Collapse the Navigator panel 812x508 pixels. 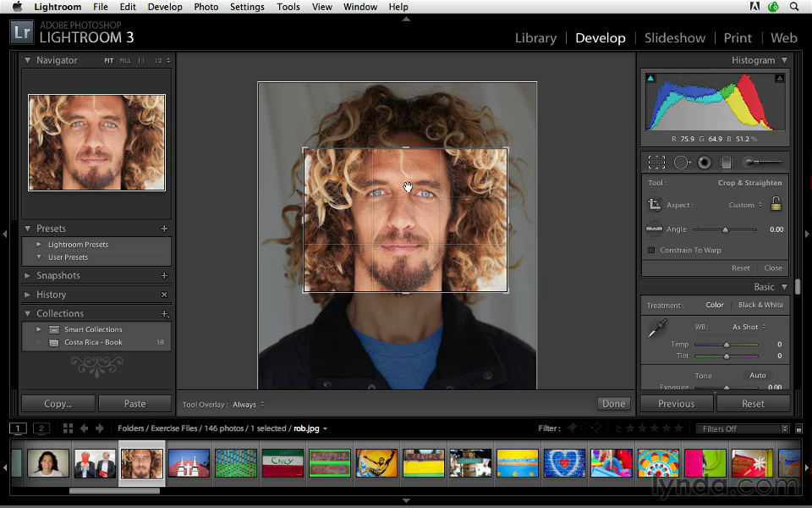coord(27,60)
